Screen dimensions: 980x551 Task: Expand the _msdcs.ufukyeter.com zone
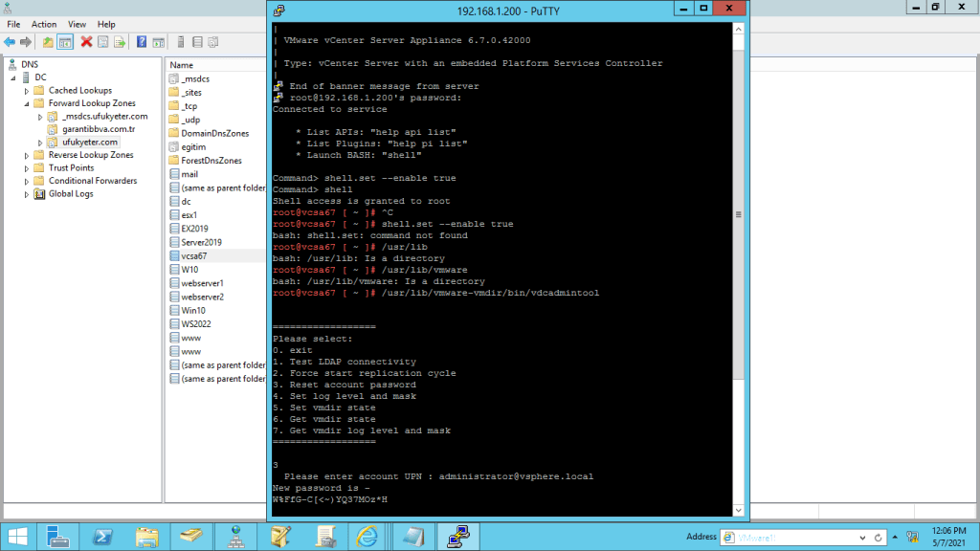(x=40, y=117)
